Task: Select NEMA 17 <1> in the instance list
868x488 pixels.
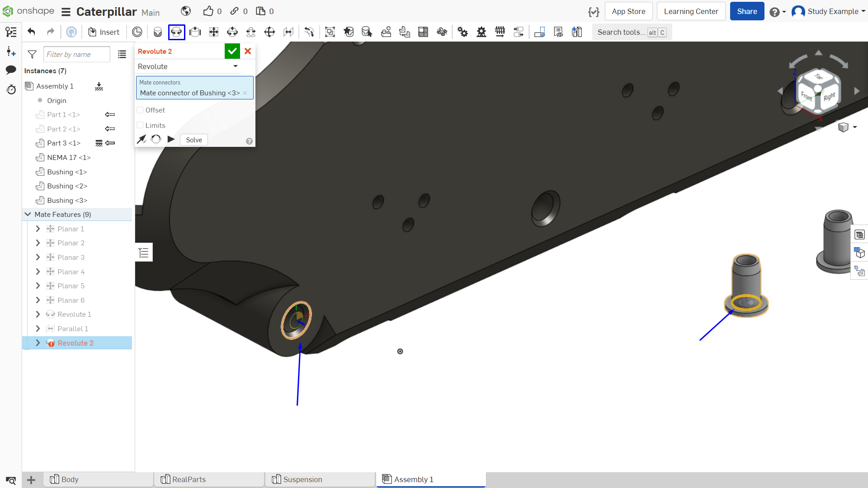Action: click(x=69, y=157)
